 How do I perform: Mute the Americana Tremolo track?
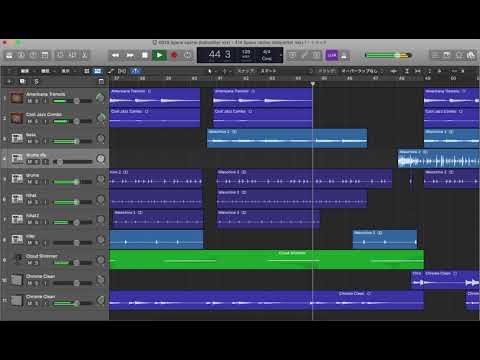pyautogui.click(x=29, y=101)
